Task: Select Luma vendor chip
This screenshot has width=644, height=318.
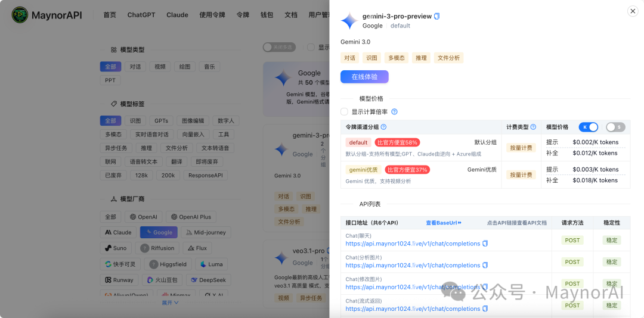Action: 211,264
